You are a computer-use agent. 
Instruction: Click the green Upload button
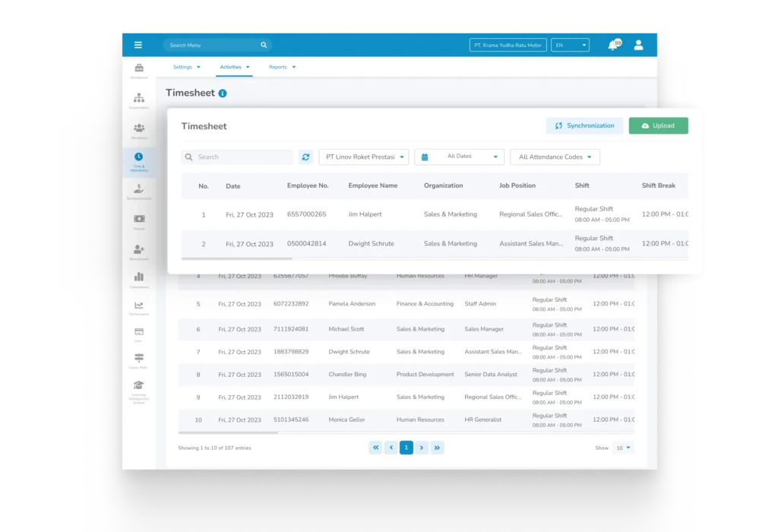pos(659,125)
